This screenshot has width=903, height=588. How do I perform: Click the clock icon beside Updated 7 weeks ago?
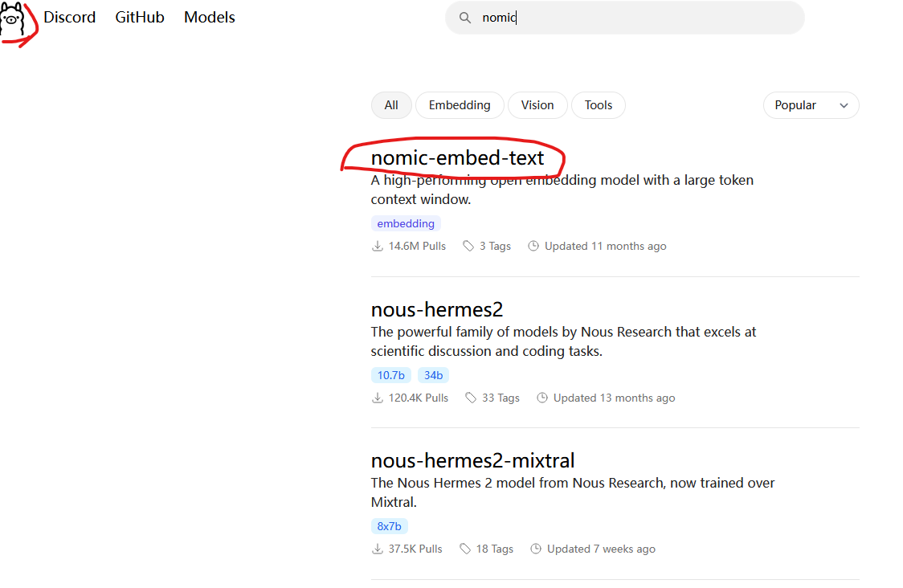pyautogui.click(x=536, y=549)
